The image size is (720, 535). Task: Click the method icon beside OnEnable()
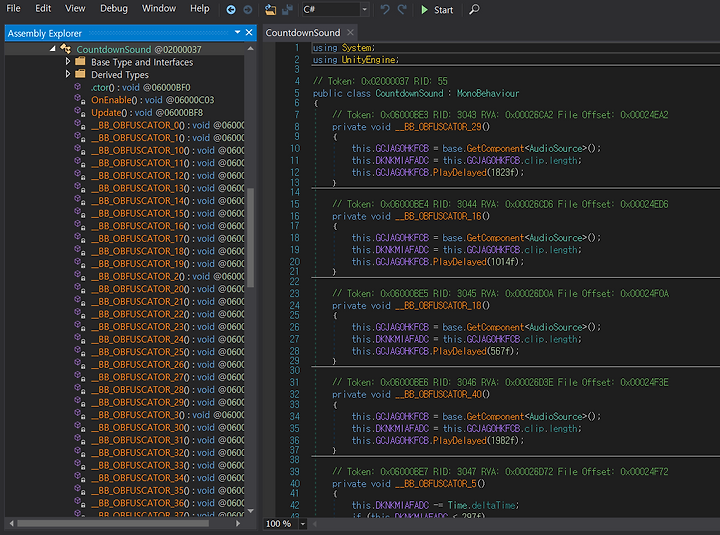pyautogui.click(x=79, y=99)
